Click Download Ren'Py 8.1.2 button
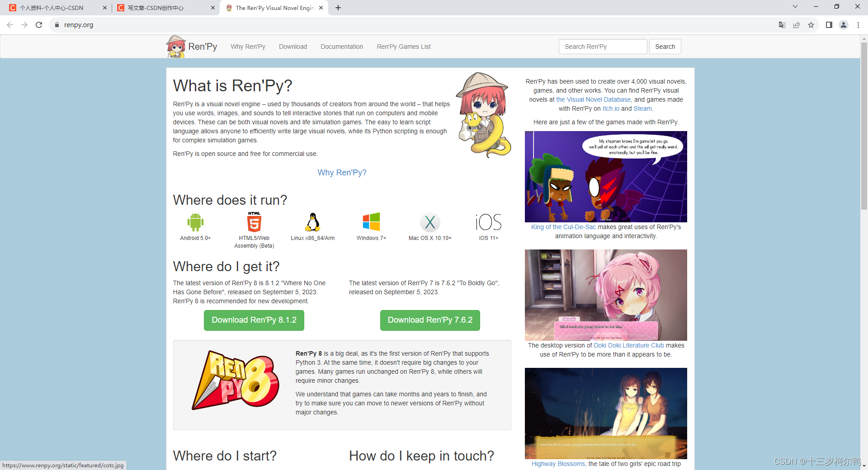The height and width of the screenshot is (470, 868). point(254,320)
